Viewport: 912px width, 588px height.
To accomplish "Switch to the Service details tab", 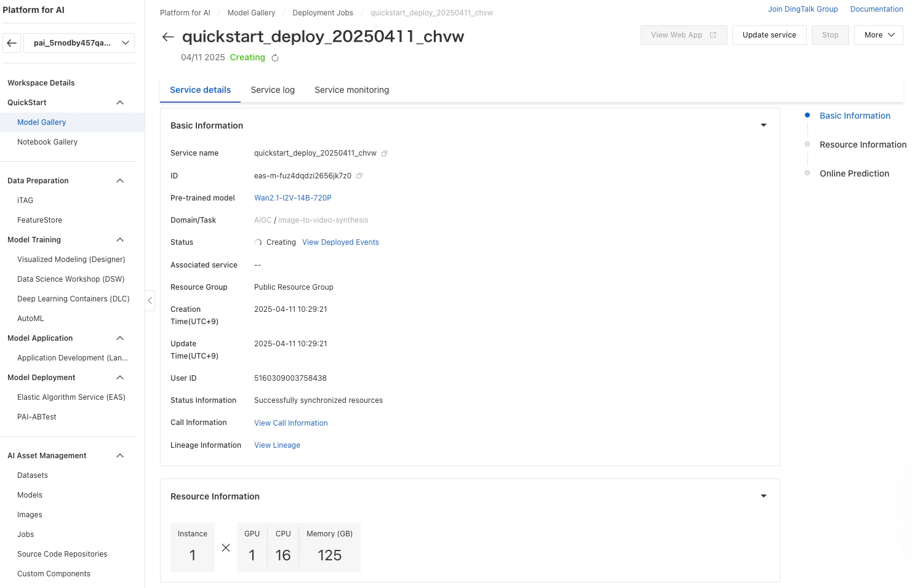I will (201, 90).
